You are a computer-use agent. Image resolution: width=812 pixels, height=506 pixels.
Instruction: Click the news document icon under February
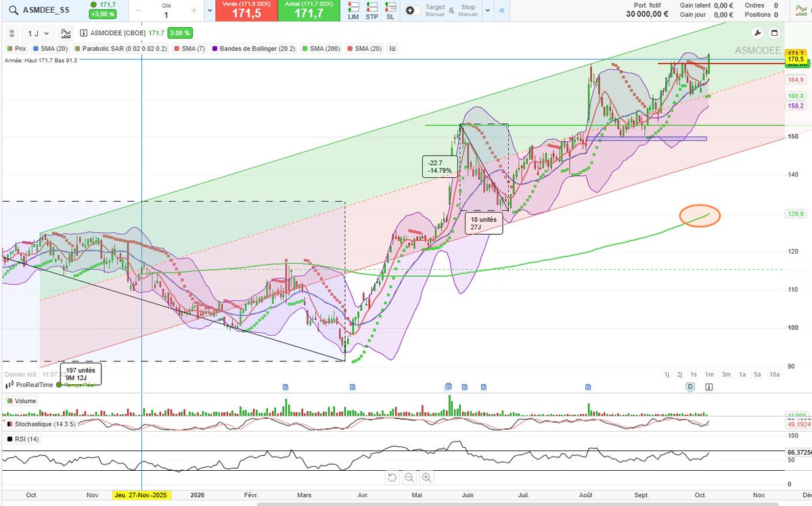[285, 387]
